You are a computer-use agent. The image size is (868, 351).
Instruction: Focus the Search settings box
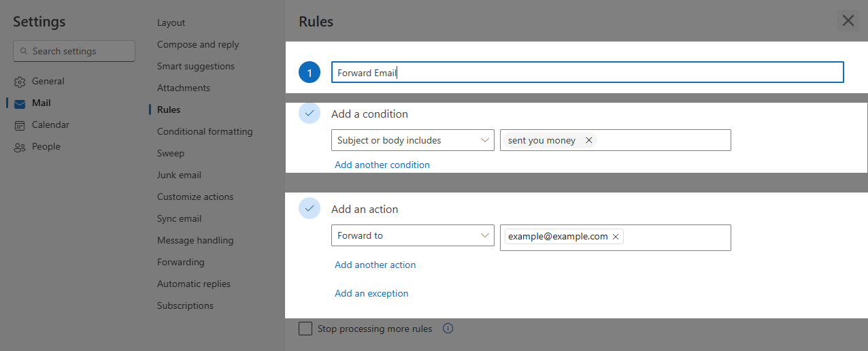pos(74,51)
